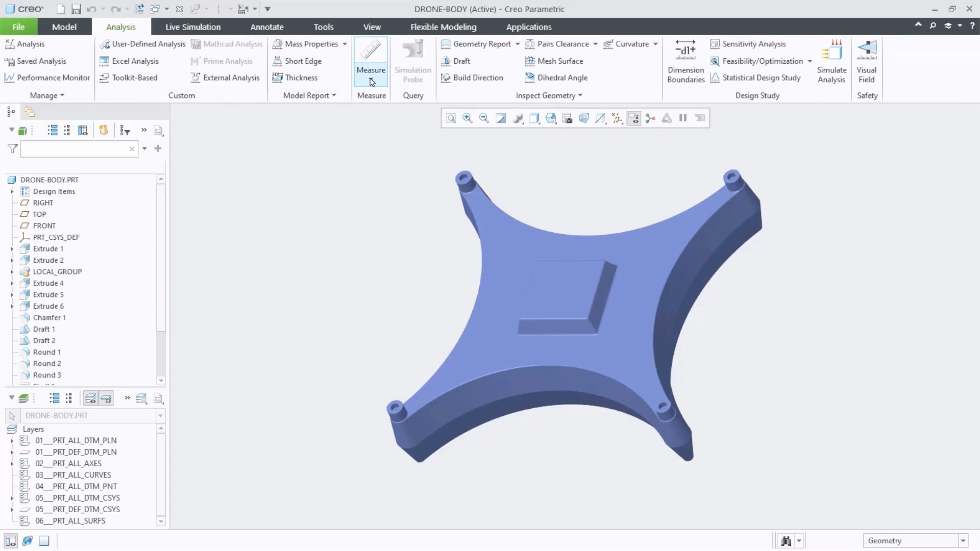Screen dimensions: 980x551
Task: Click the Feasibility/Optimization button
Action: coord(756,61)
